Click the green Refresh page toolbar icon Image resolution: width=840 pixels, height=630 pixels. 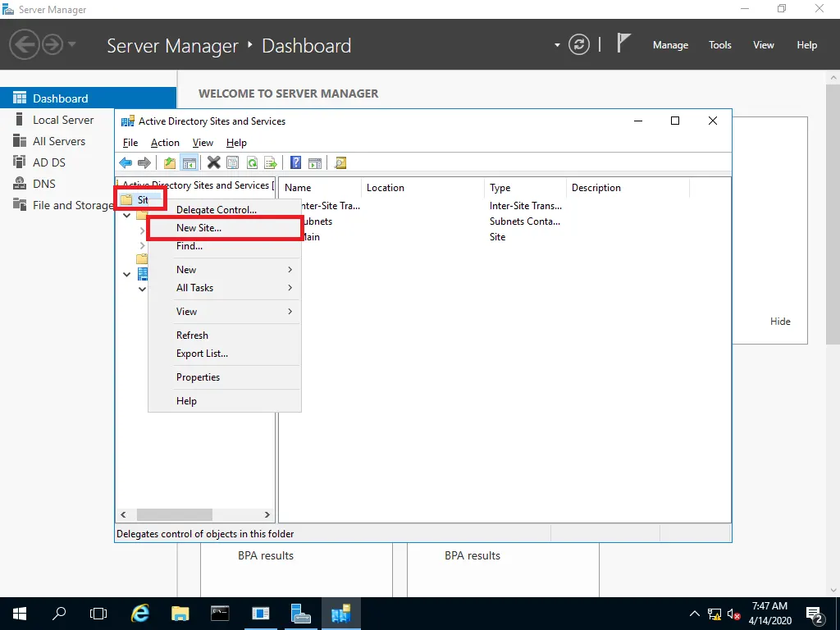pos(252,163)
